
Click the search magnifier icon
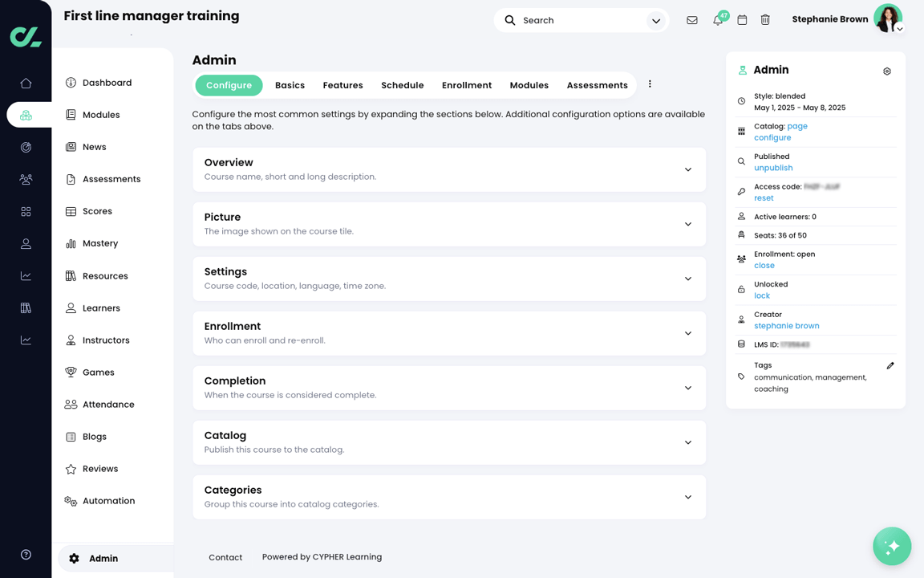click(x=510, y=20)
